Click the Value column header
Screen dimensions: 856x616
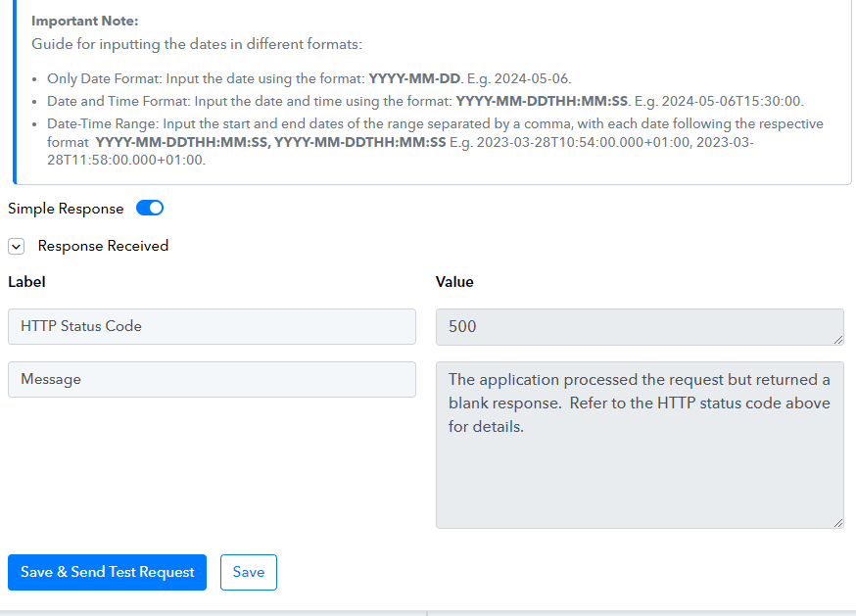pos(454,282)
